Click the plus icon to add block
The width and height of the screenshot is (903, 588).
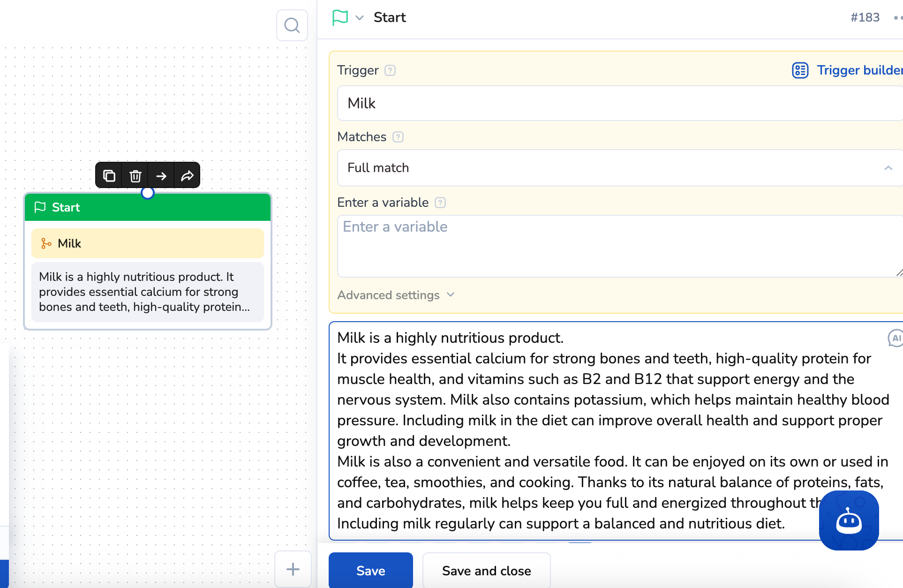[293, 569]
